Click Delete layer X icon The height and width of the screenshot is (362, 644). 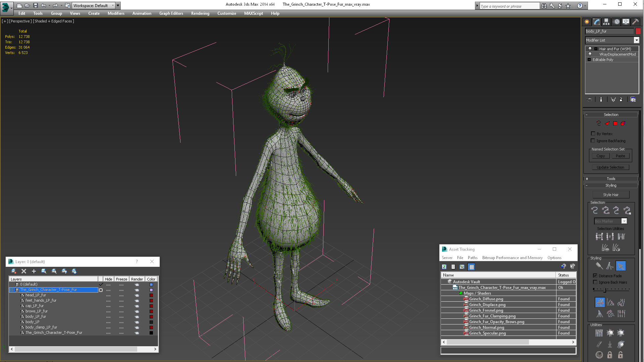24,271
